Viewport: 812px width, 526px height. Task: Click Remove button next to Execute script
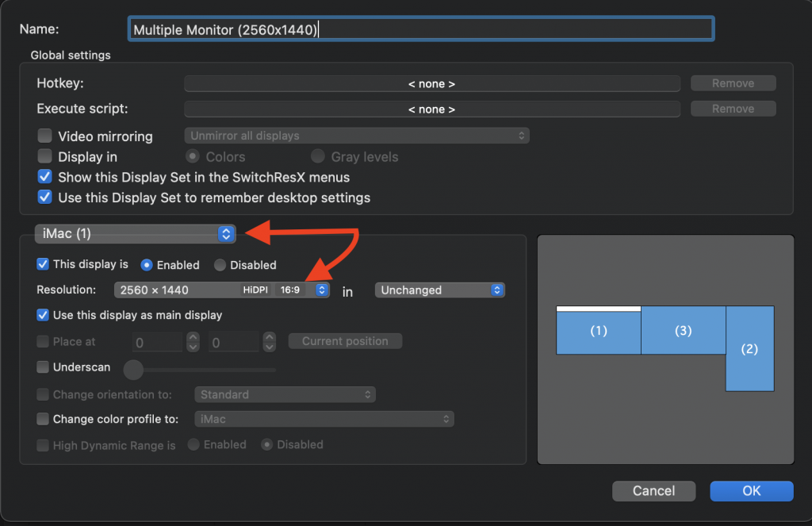733,109
